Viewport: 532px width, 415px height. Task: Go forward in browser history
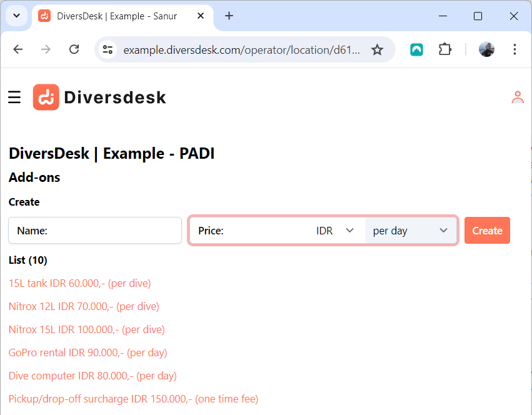tap(46, 49)
